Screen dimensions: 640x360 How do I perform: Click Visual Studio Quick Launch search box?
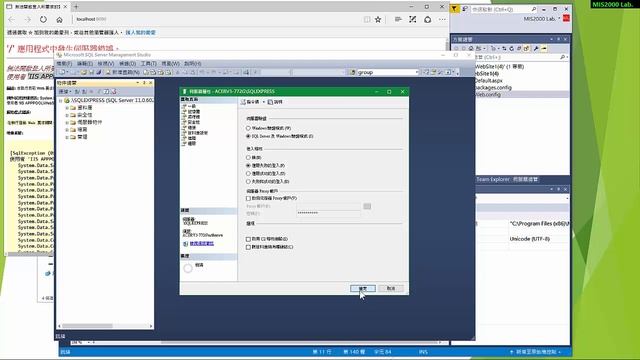coord(504,9)
